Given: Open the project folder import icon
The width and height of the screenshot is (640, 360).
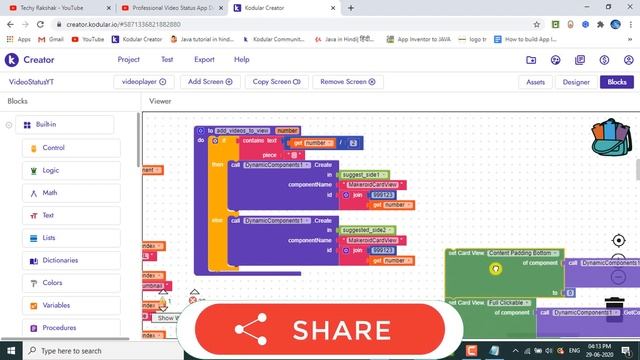Looking at the screenshot, I should click(x=531, y=60).
